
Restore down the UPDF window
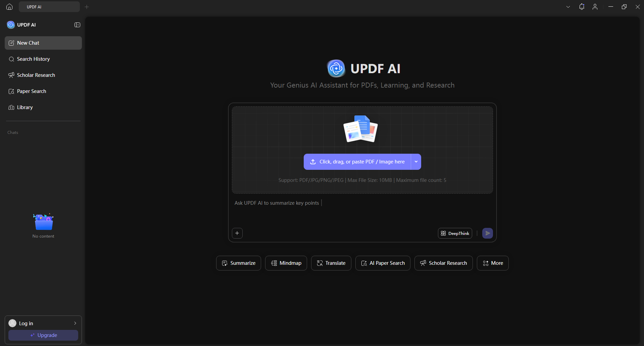tap(624, 7)
